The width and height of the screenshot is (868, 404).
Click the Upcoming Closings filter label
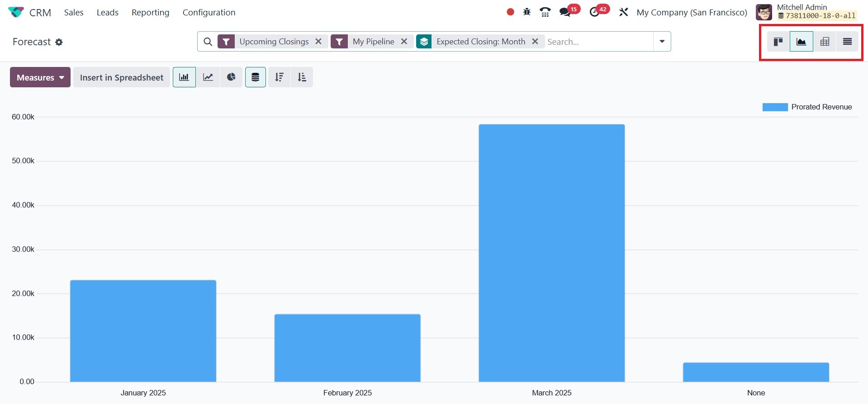click(x=274, y=42)
